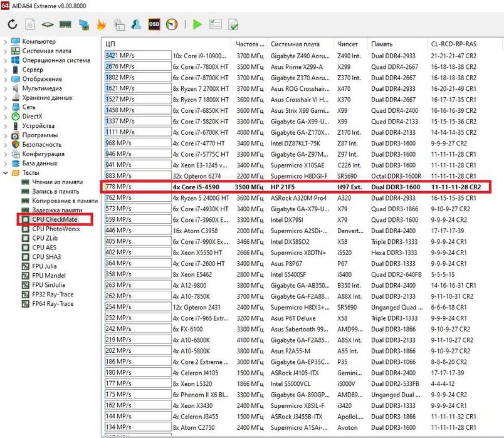Click the checkmark document toolbar icon
Screen dimensions: 504x438
coord(233,24)
